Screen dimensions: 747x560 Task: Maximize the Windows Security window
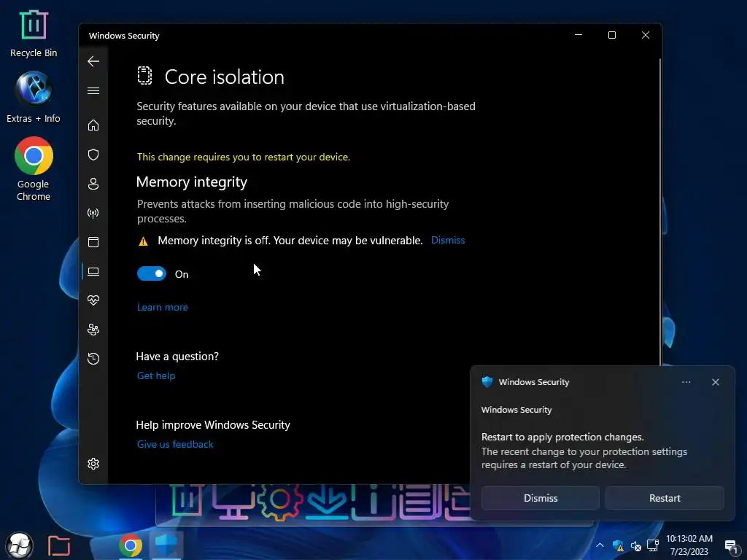pos(612,35)
